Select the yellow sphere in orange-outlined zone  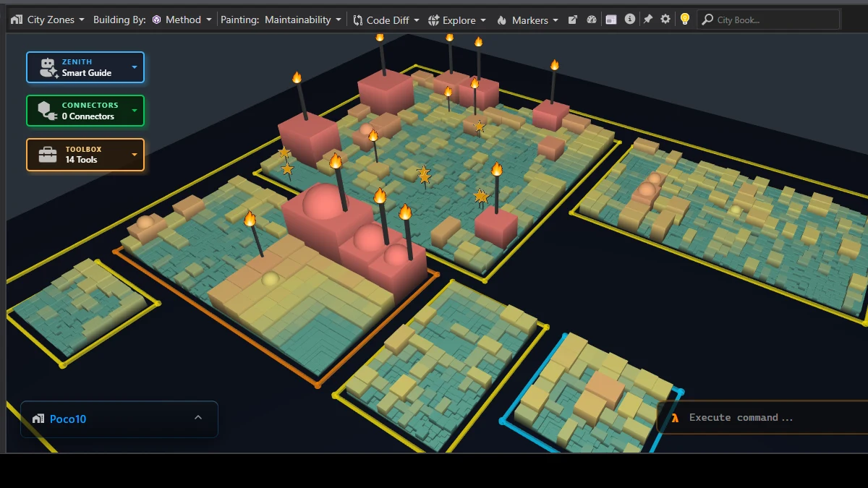click(271, 279)
